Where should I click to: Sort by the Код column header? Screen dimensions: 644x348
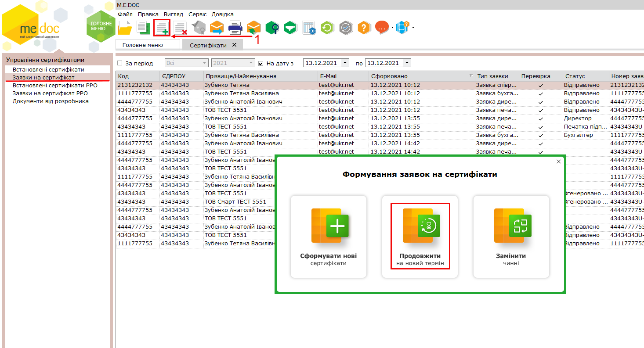tap(137, 76)
